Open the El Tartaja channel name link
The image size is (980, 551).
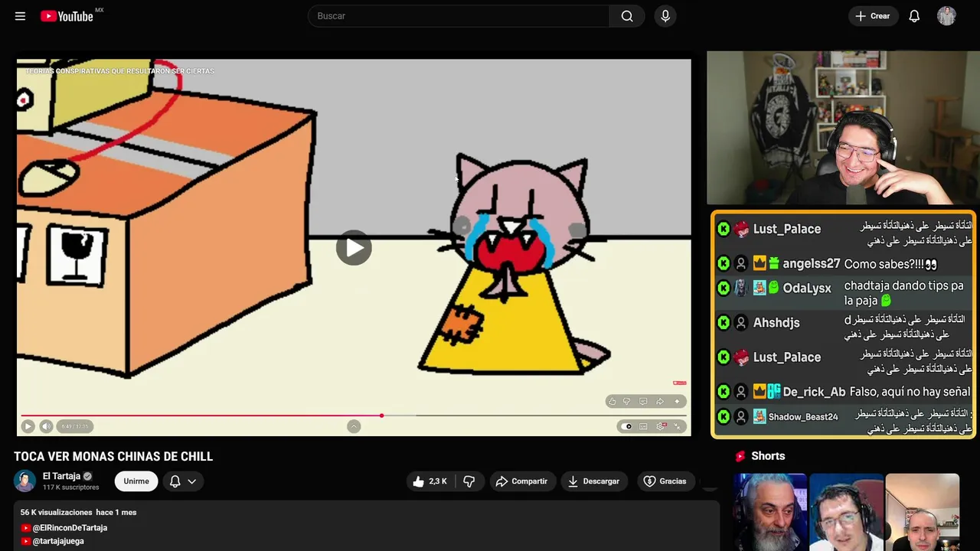[x=61, y=476]
